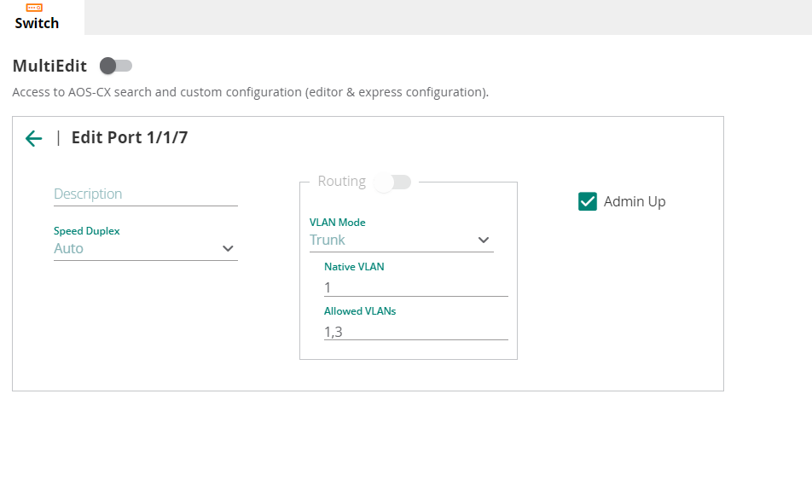Click into the Allowed VLANs field
The width and height of the screenshot is (812, 504).
pyautogui.click(x=416, y=332)
